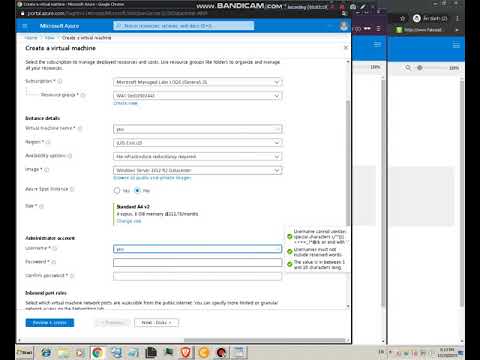The height and width of the screenshot is (360, 480).
Task: Close the Create a virtual machine blade
Action: tap(346, 48)
